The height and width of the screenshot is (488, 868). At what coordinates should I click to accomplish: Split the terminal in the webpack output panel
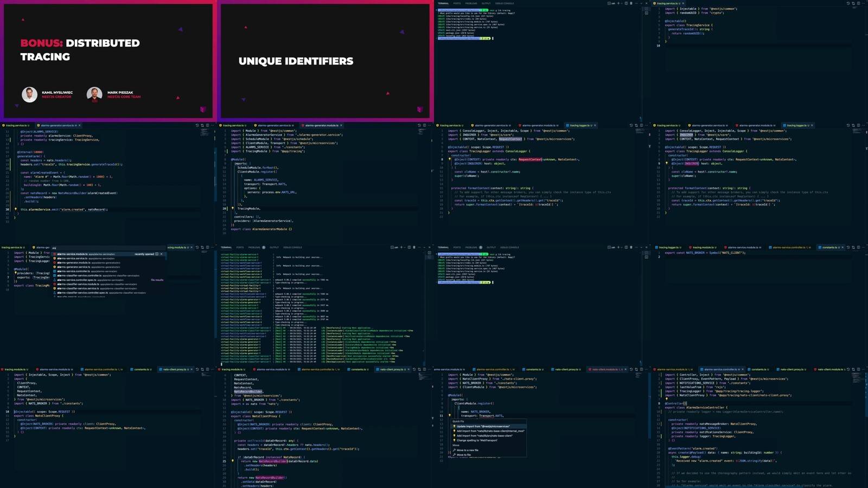coord(409,247)
